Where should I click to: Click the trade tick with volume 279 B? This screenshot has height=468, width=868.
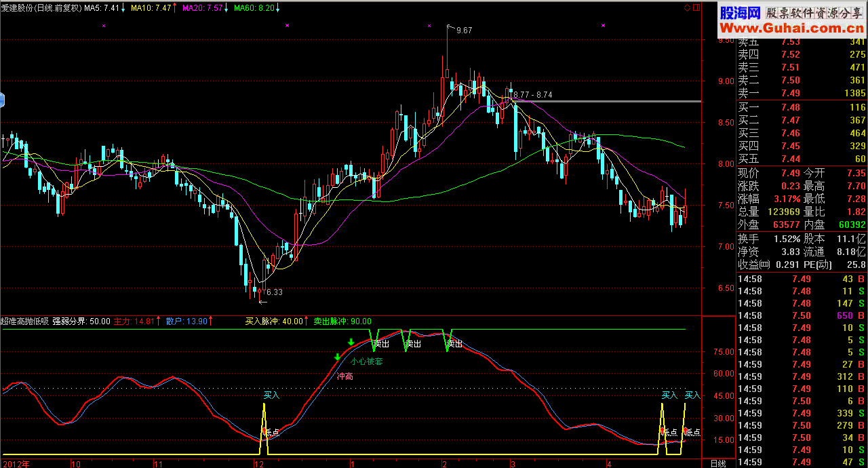[x=802, y=425]
